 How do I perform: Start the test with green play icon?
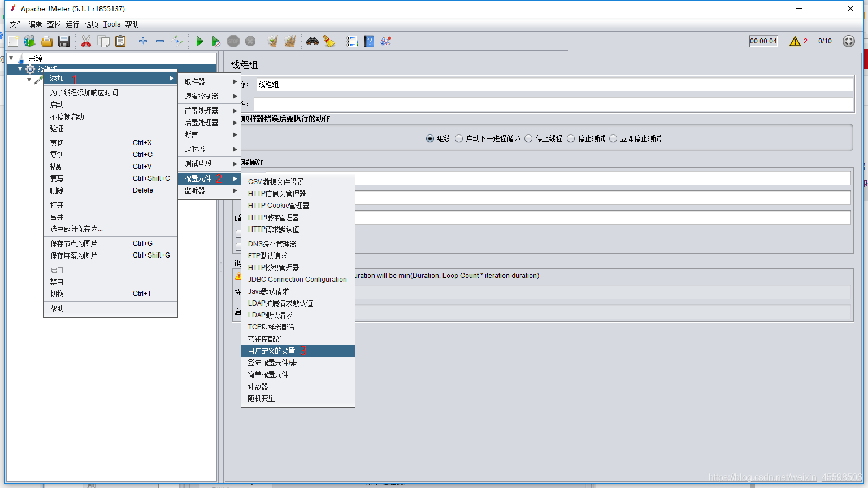tap(199, 41)
